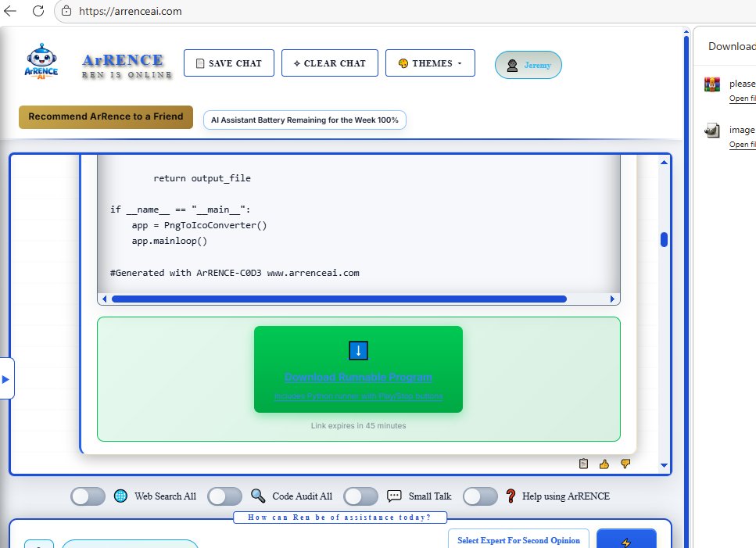Reload the page with the refresh icon
The width and height of the screenshot is (756, 548).
(38, 11)
